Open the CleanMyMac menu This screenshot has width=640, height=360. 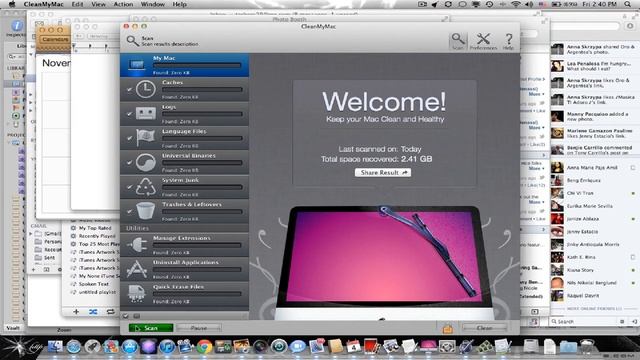coord(44,4)
